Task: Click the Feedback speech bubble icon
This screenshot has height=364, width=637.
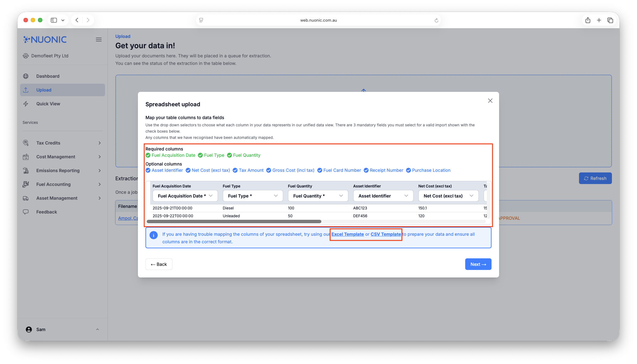Action: (26, 212)
